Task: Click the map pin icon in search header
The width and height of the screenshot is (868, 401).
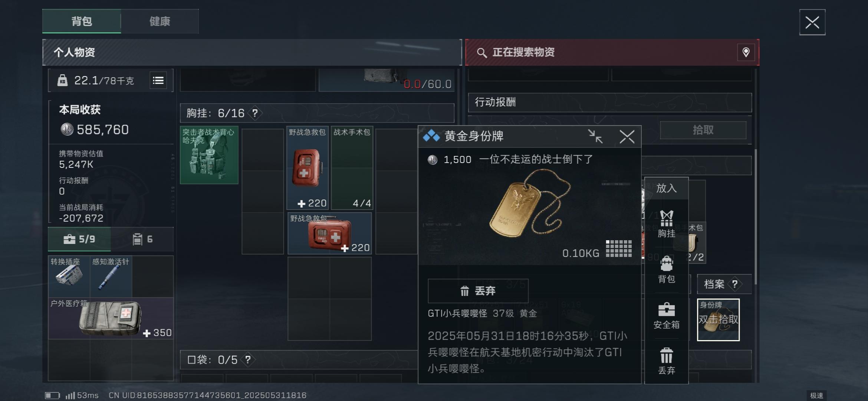Action: click(746, 52)
